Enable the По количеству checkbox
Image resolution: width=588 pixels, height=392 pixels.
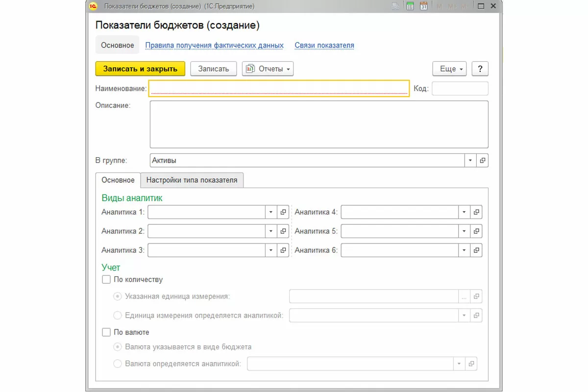click(x=106, y=280)
